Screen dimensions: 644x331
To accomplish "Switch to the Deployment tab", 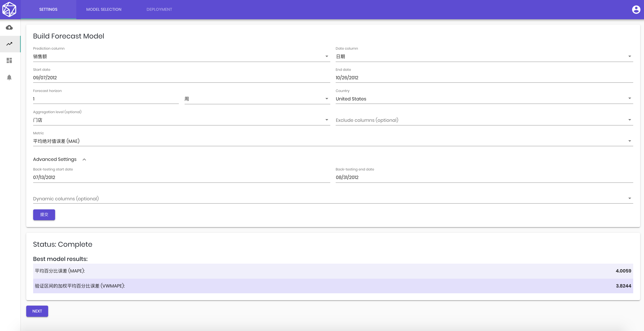I will pos(159,9).
